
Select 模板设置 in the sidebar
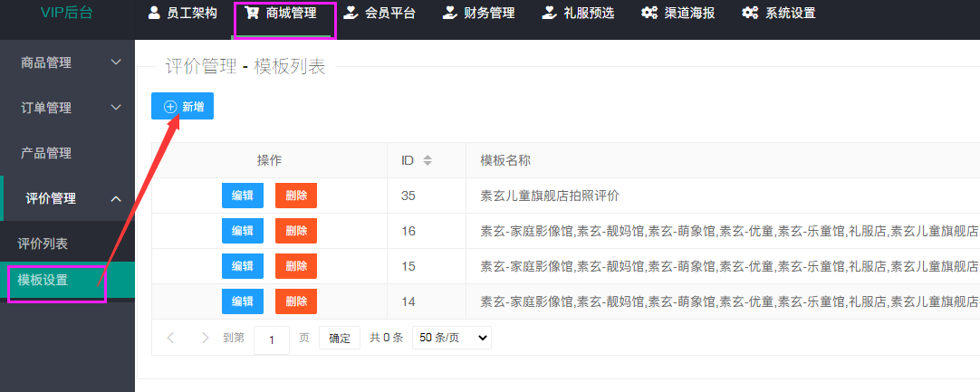tap(43, 280)
